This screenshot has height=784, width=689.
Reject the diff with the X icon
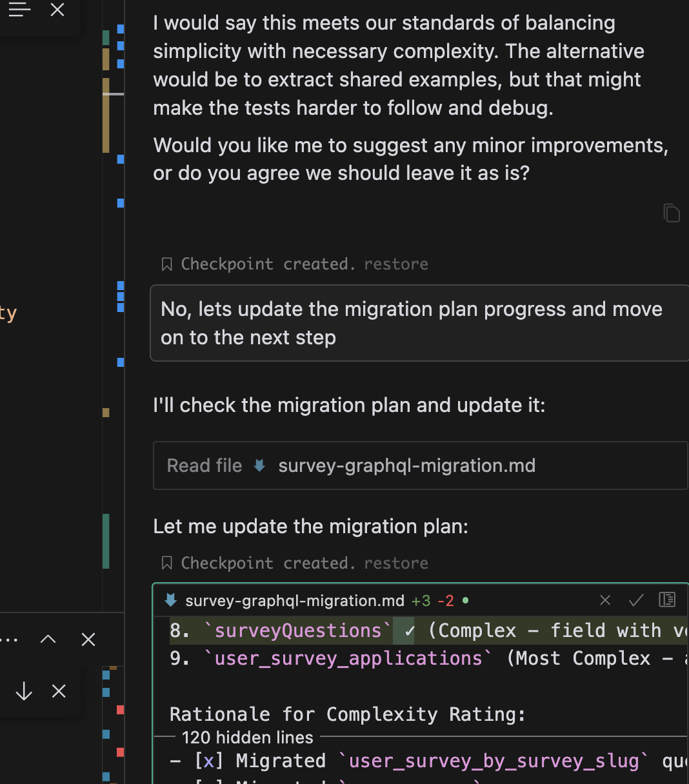click(605, 600)
